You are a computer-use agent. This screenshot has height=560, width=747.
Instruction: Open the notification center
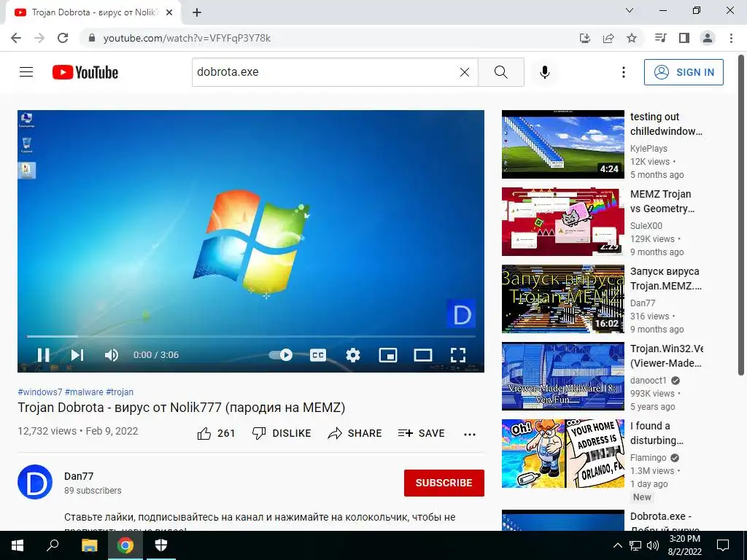[x=723, y=545]
